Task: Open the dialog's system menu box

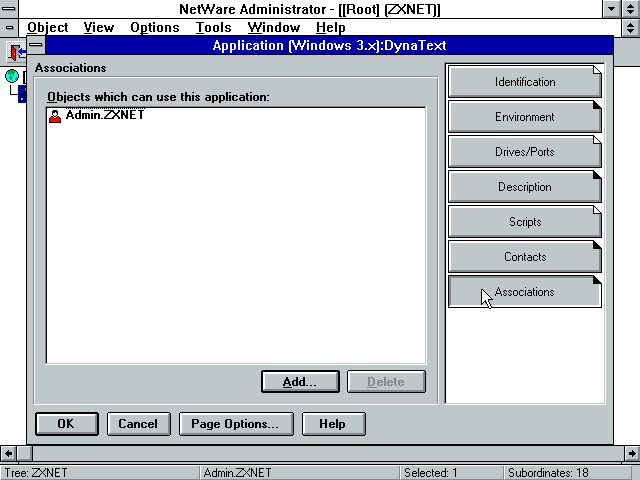Action: 36,45
